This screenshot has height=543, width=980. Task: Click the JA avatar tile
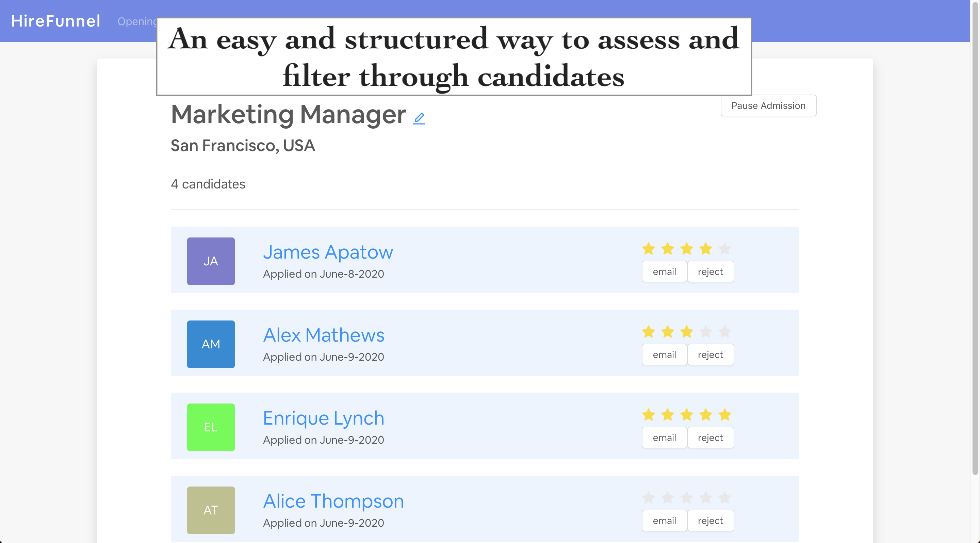(x=211, y=261)
